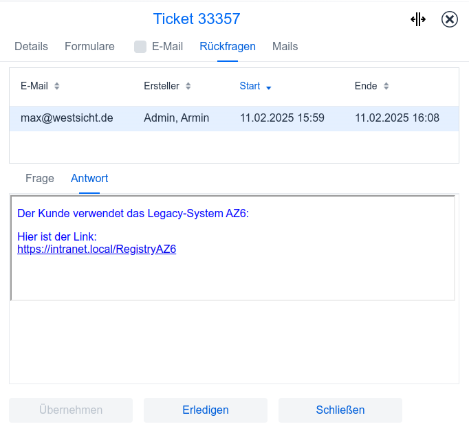Show the Frage sub-tab
The height and width of the screenshot is (433, 469).
coord(40,178)
